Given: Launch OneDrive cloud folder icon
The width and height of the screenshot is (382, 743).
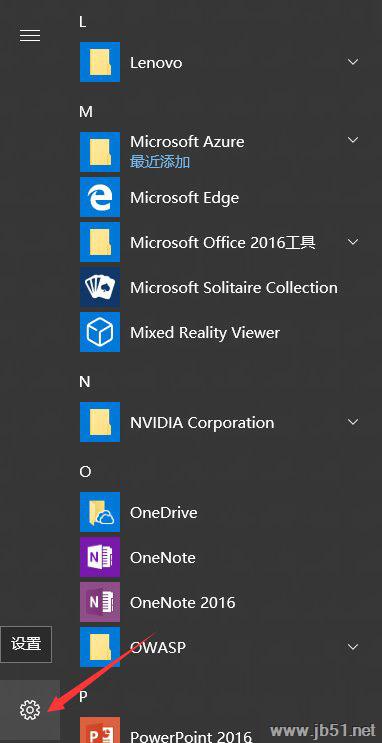Looking at the screenshot, I should [100, 512].
